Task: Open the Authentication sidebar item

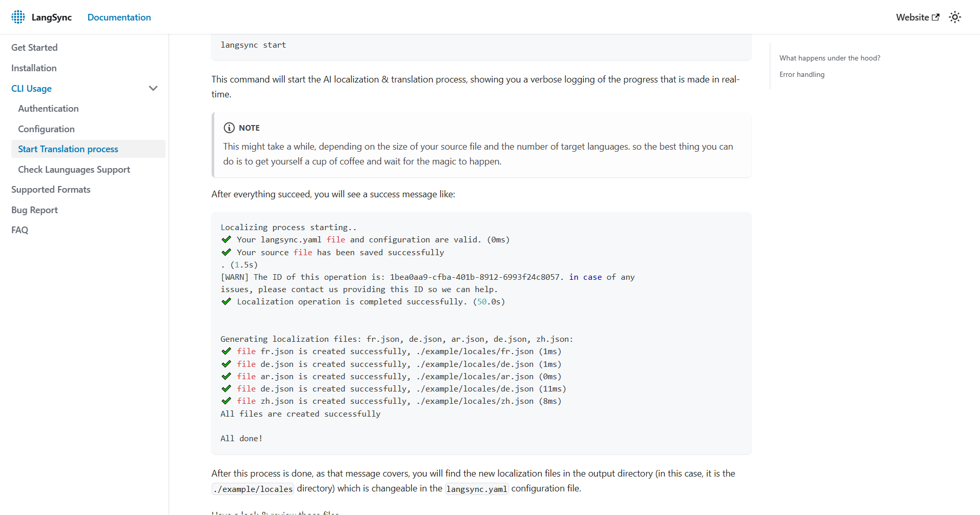Action: point(48,109)
